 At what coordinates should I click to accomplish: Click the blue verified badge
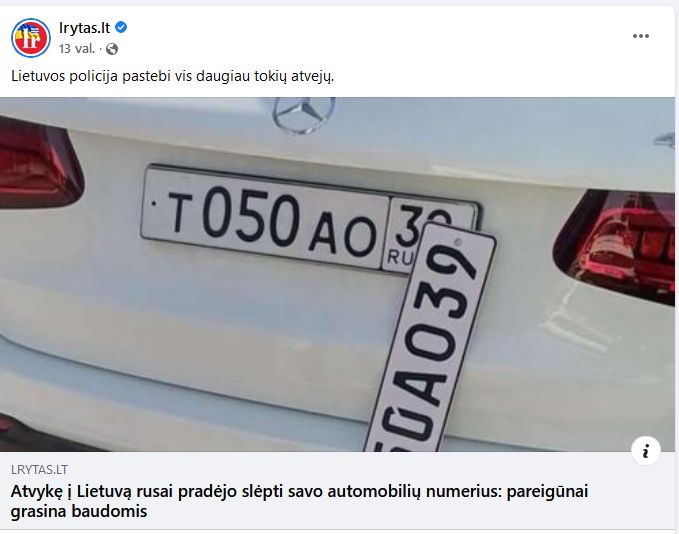click(x=121, y=28)
